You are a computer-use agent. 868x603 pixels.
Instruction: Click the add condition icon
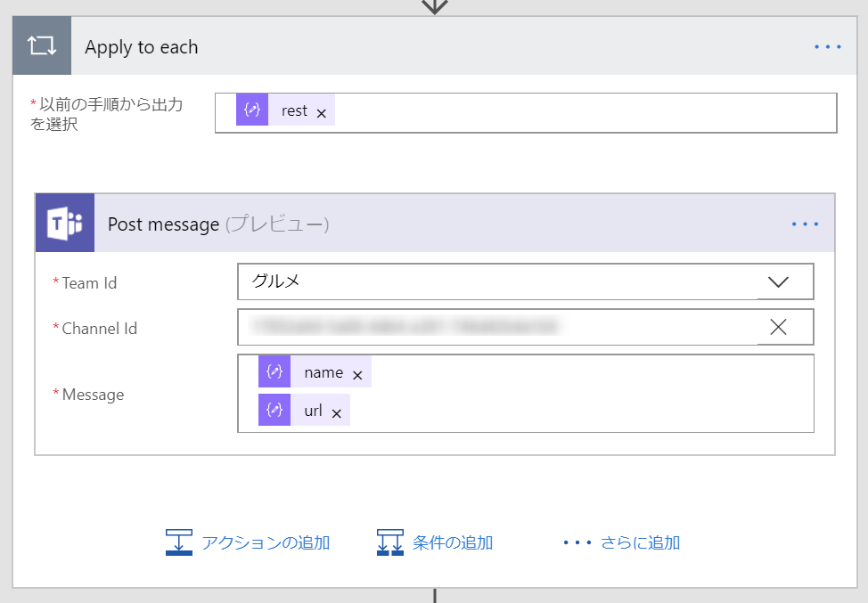[390, 542]
